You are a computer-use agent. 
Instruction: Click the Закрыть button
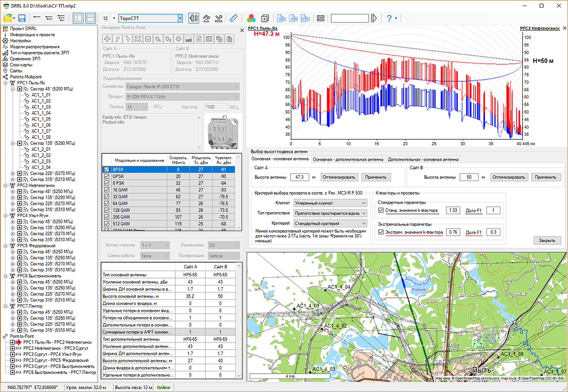point(547,240)
